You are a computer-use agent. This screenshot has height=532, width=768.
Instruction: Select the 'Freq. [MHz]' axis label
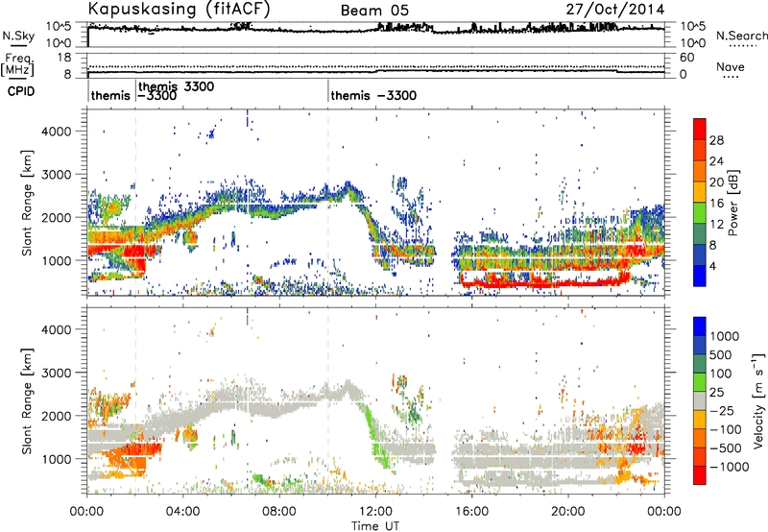click(x=17, y=65)
